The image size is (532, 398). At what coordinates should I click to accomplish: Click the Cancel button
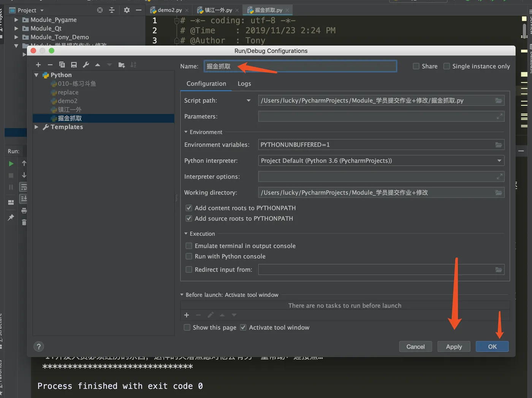[416, 346]
